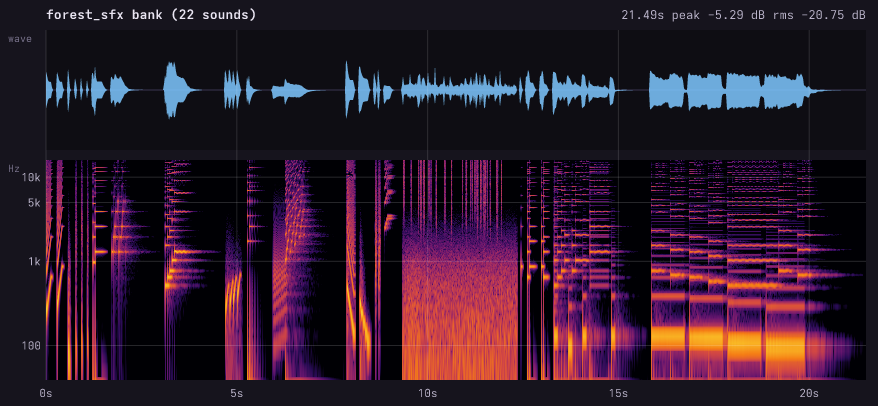Image resolution: width=878 pixels, height=406 pixels.
Task: Click the '0s' time axis label
Action: pos(45,393)
